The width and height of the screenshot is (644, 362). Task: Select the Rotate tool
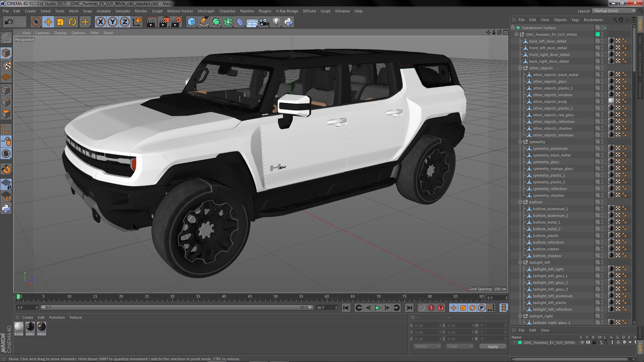[72, 22]
